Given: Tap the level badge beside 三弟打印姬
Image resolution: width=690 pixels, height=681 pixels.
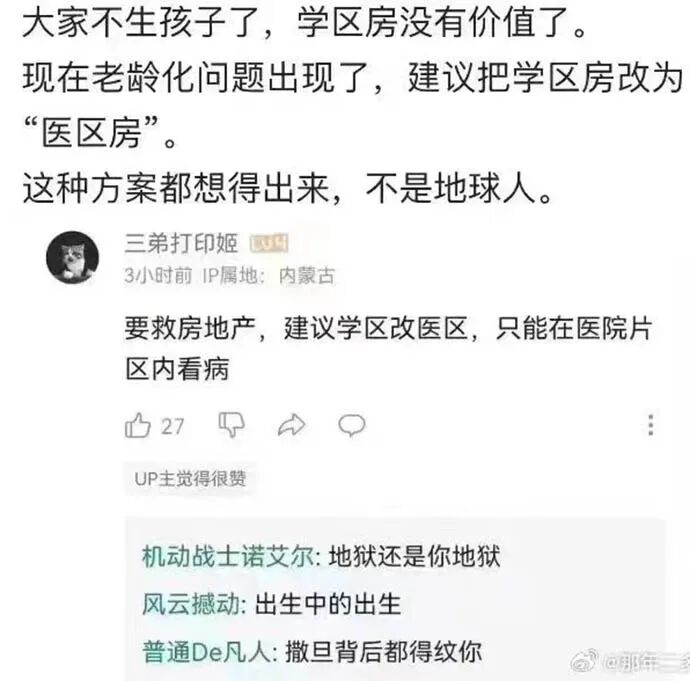Looking at the screenshot, I should click(269, 244).
